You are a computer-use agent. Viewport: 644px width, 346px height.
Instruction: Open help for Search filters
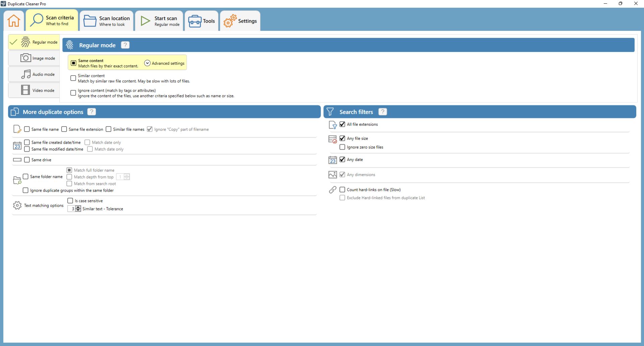(382, 112)
